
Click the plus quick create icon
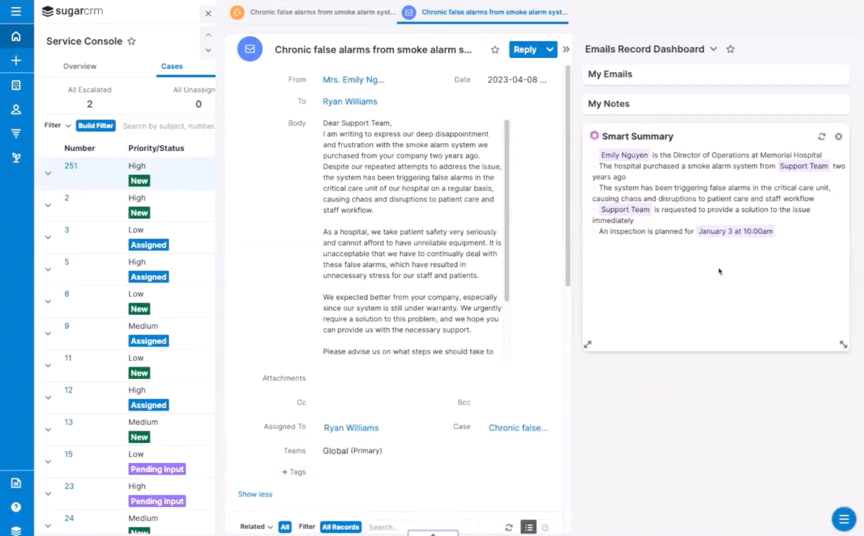tap(16, 61)
